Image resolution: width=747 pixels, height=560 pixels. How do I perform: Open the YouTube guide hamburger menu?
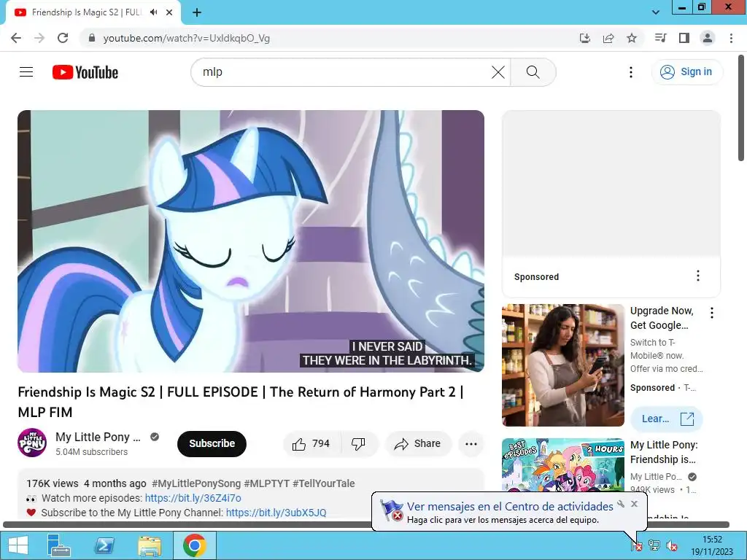point(26,72)
